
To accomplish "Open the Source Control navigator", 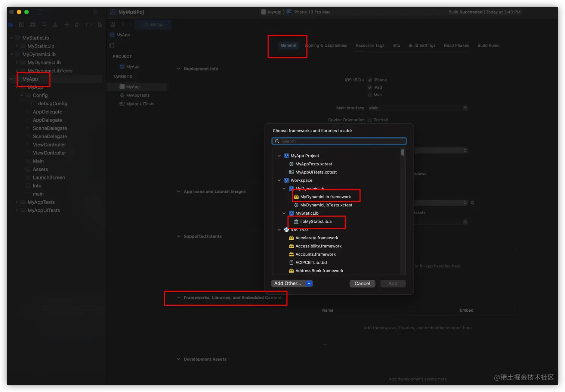I will (x=22, y=25).
